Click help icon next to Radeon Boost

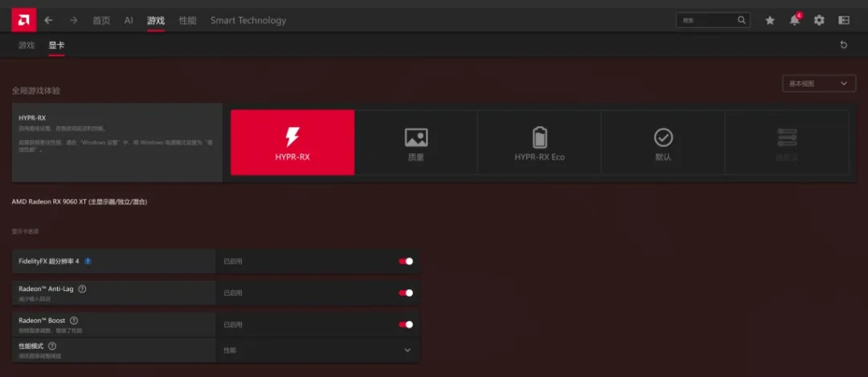[x=74, y=320]
